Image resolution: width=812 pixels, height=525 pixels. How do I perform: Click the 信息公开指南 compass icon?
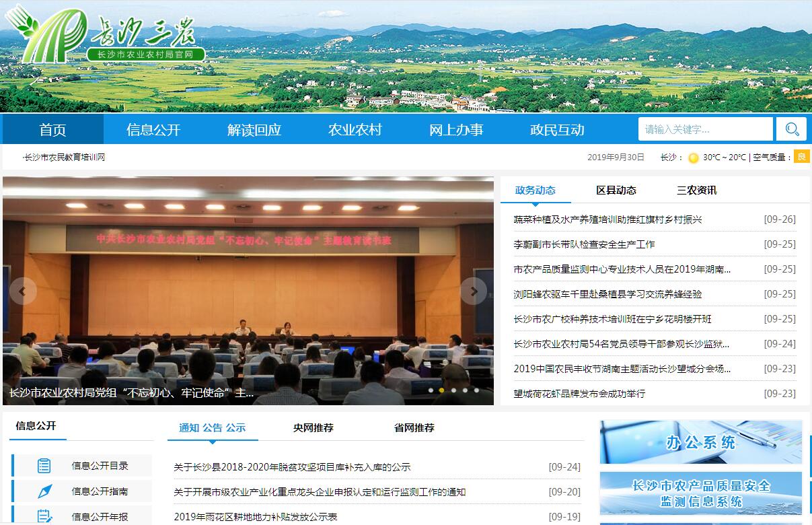(44, 491)
